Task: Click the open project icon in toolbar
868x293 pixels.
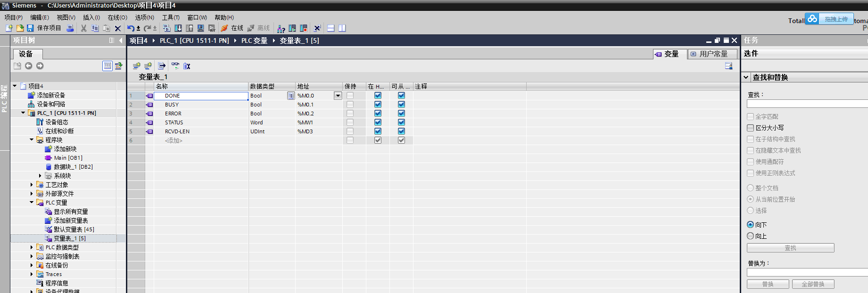Action: coord(20,28)
